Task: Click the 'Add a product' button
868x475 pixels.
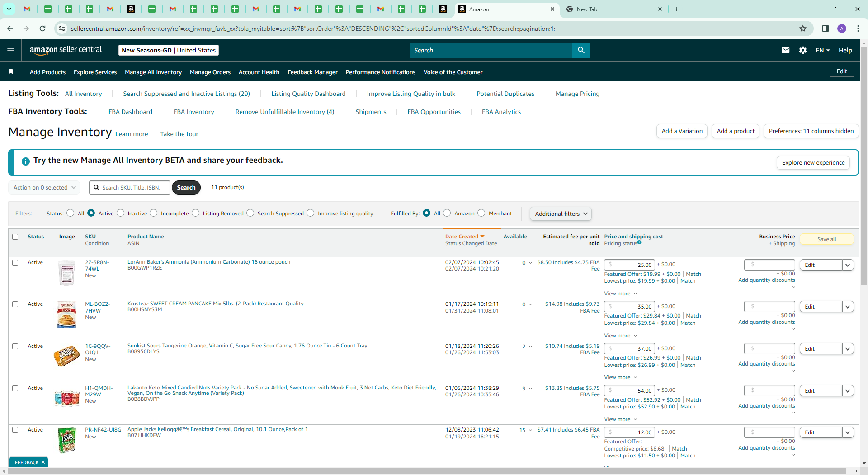Action: click(736, 131)
